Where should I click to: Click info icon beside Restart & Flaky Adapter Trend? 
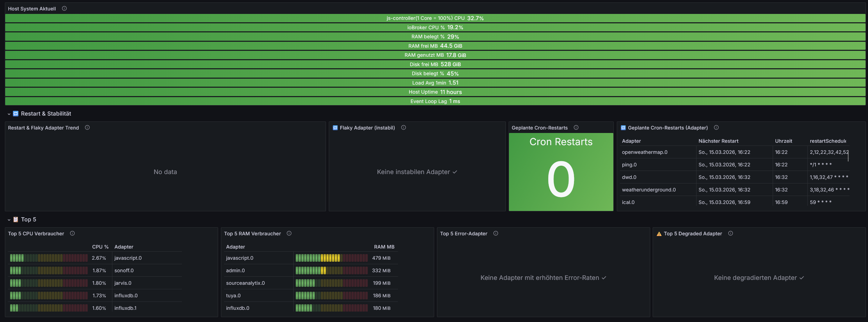[87, 128]
